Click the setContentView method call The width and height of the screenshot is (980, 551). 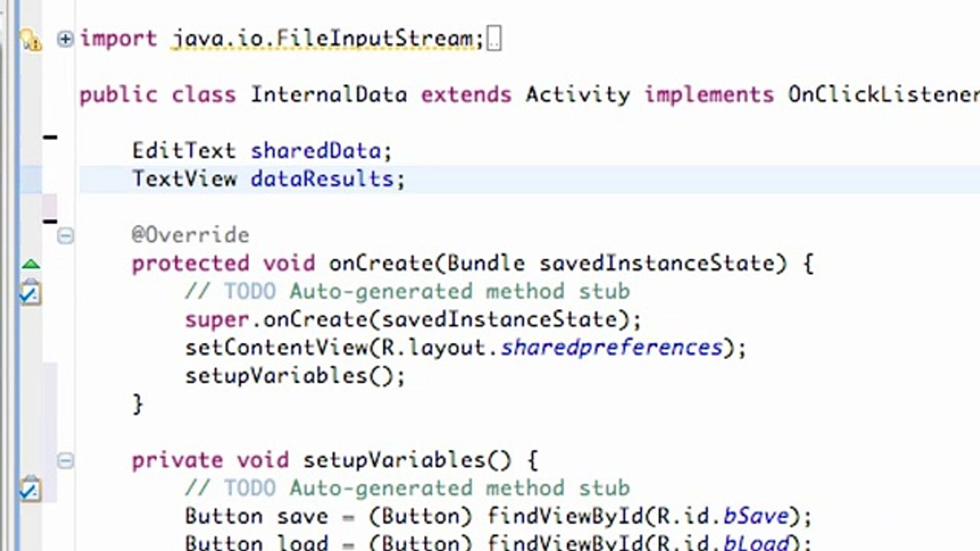tap(276, 347)
